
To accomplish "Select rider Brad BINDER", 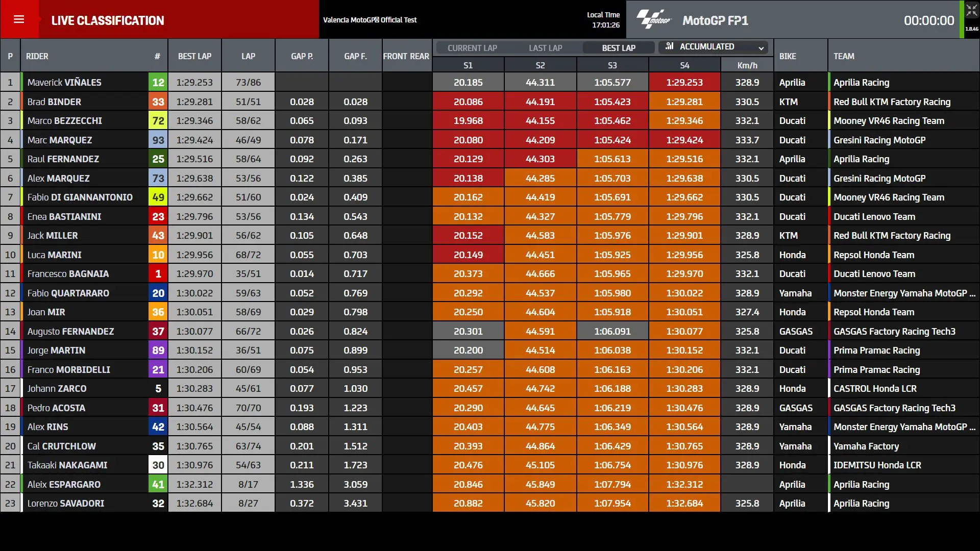I will point(54,102).
